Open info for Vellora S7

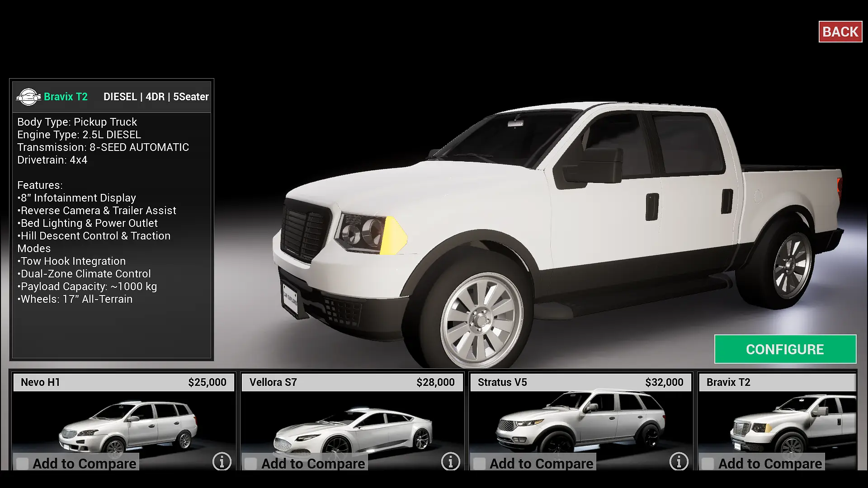click(x=450, y=461)
